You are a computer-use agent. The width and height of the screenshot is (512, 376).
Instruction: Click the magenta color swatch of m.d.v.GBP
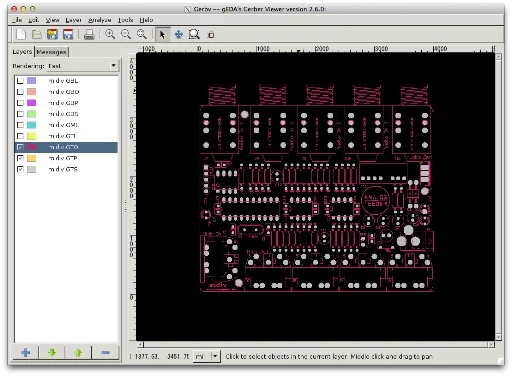point(32,103)
